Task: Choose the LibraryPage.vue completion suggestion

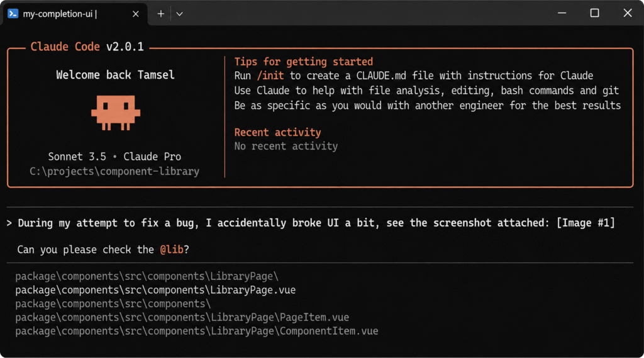Action: coord(155,290)
